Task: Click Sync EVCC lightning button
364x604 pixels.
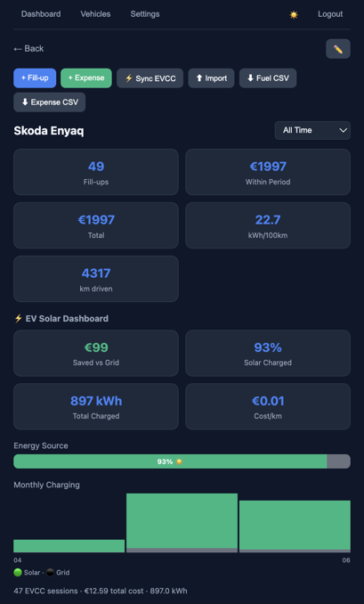Action: coord(150,78)
